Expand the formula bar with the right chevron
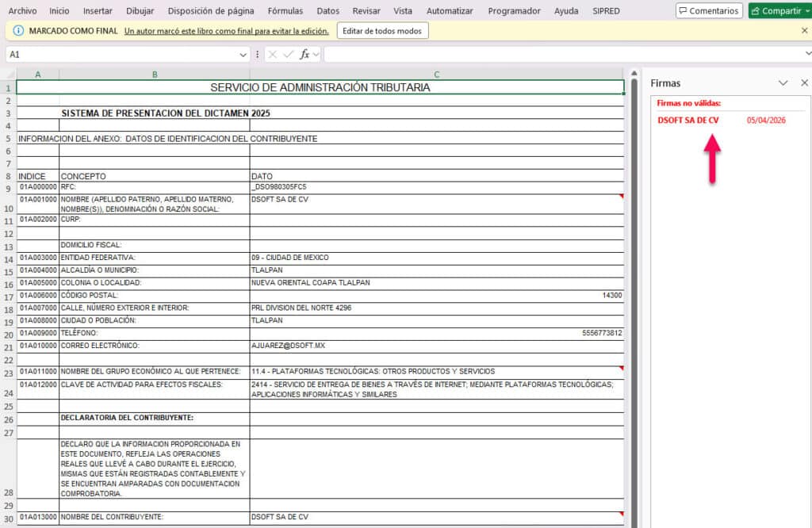This screenshot has width=812, height=528. (807, 54)
